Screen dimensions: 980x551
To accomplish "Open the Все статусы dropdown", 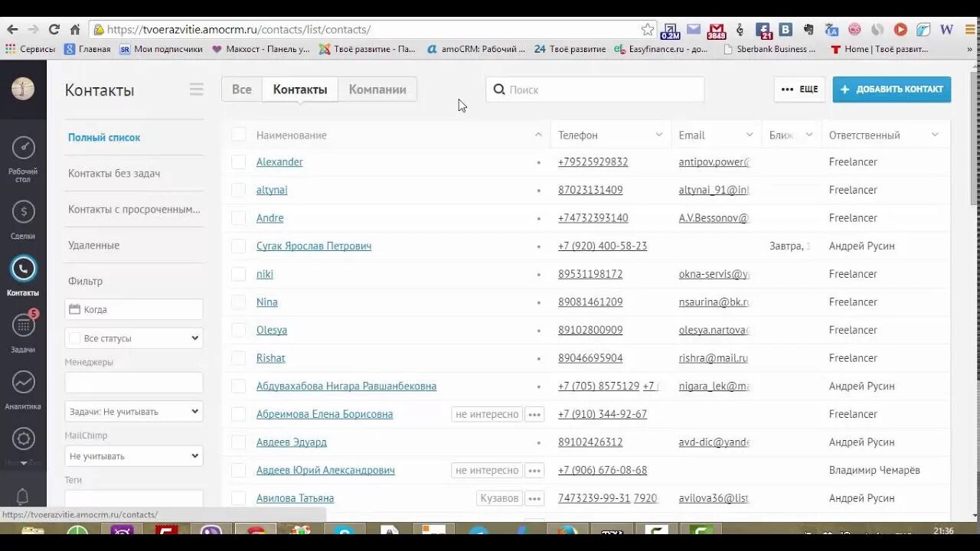I will (134, 338).
